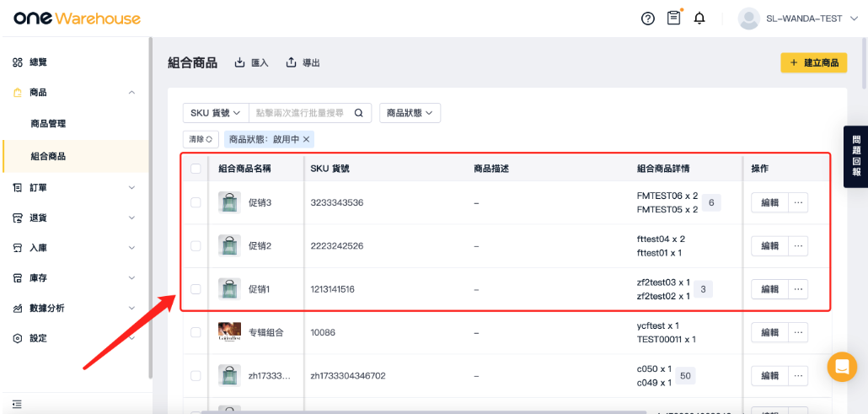The width and height of the screenshot is (868, 414).
Task: Click the 6 count badge for 促销3
Action: (711, 203)
